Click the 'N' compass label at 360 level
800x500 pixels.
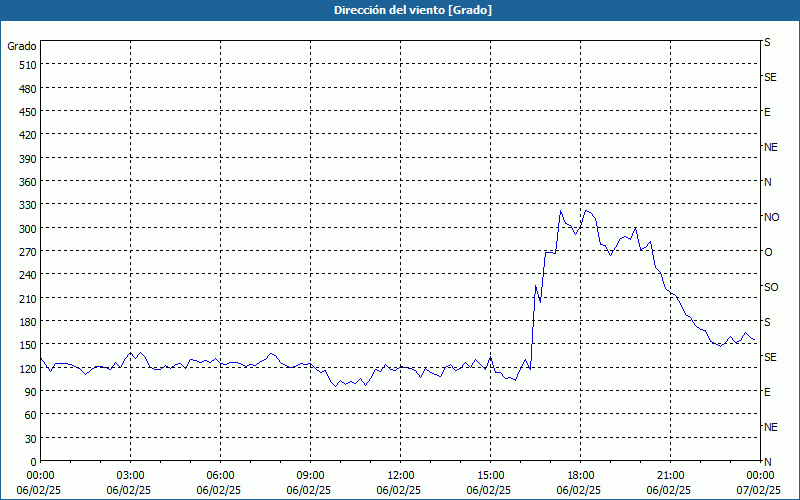coord(767,182)
